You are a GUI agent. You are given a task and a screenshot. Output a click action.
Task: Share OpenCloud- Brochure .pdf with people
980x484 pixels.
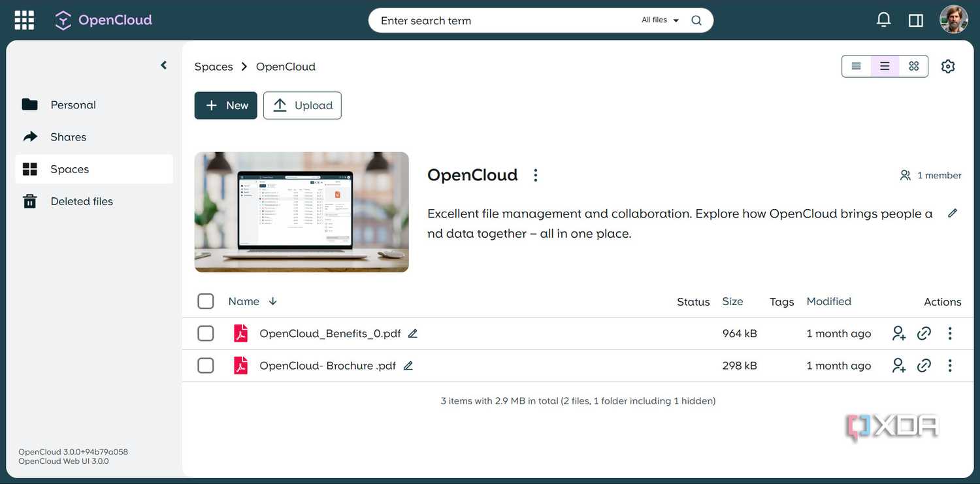pos(899,366)
